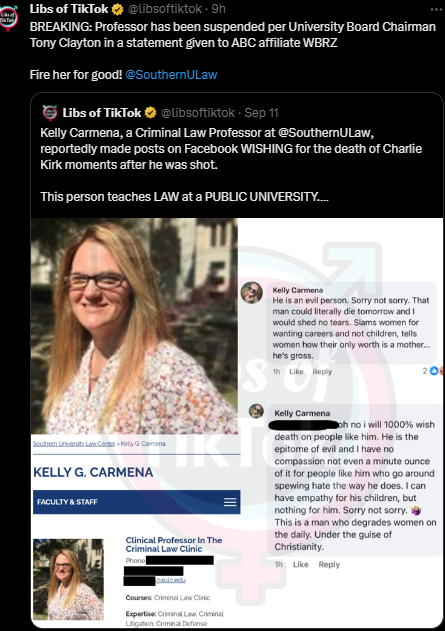Click second Kelly Carmena comment avatar
The width and height of the screenshot is (445, 631).
(256, 411)
